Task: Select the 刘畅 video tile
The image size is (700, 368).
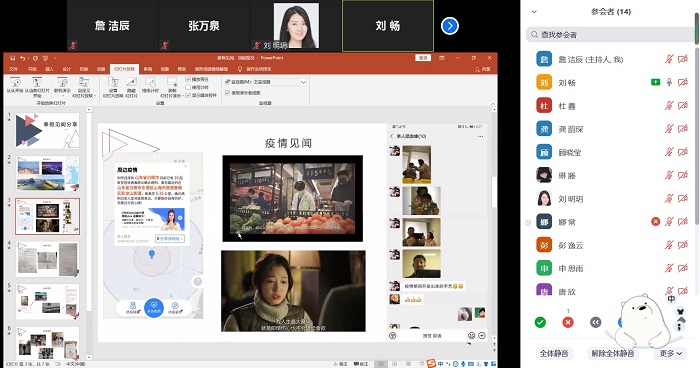Action: pyautogui.click(x=388, y=26)
